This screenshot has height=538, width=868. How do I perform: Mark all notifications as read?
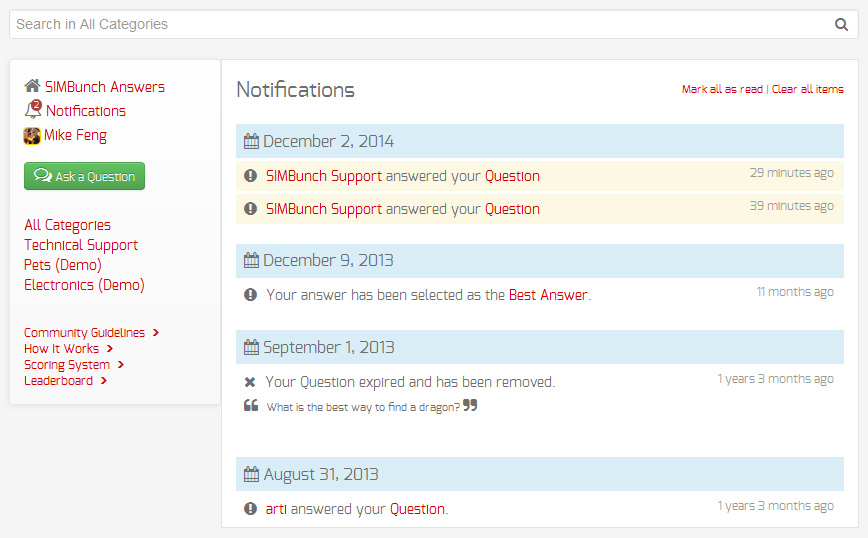coord(722,89)
